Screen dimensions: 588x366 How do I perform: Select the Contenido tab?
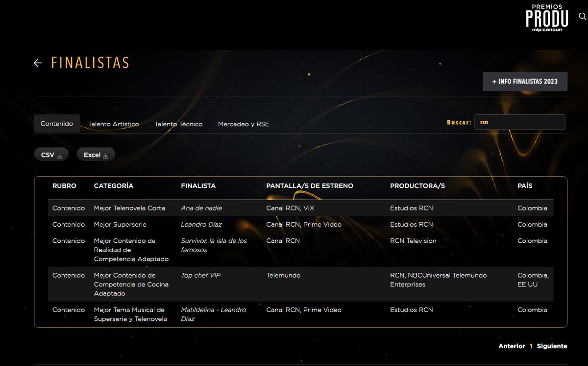pos(57,124)
